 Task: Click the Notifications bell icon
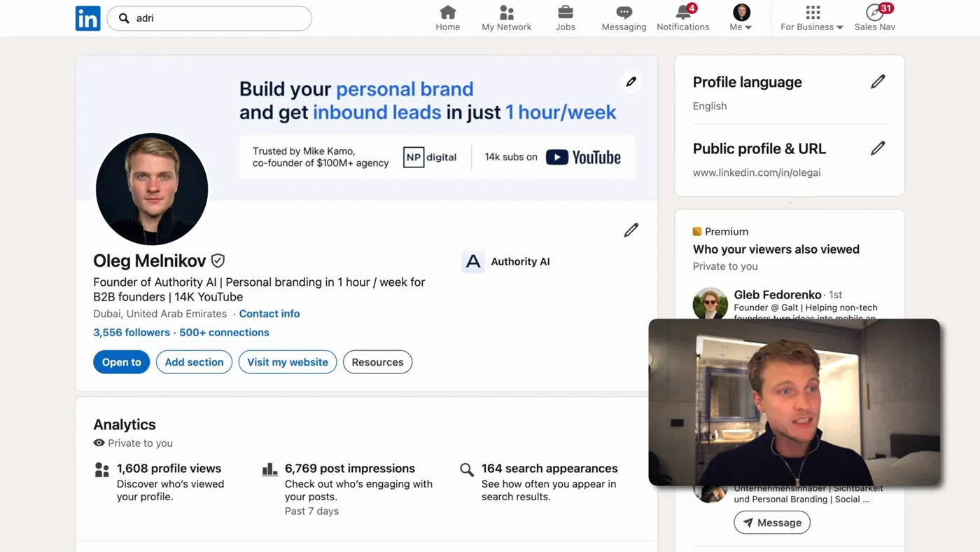682,13
